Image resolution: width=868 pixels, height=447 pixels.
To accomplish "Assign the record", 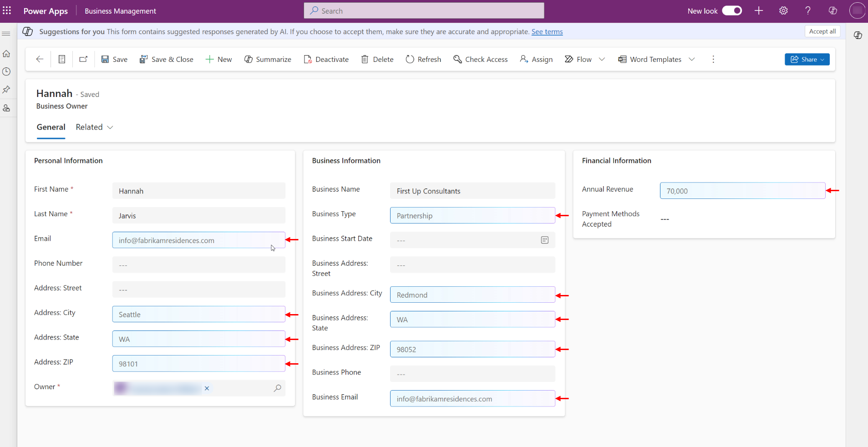I will click(536, 59).
